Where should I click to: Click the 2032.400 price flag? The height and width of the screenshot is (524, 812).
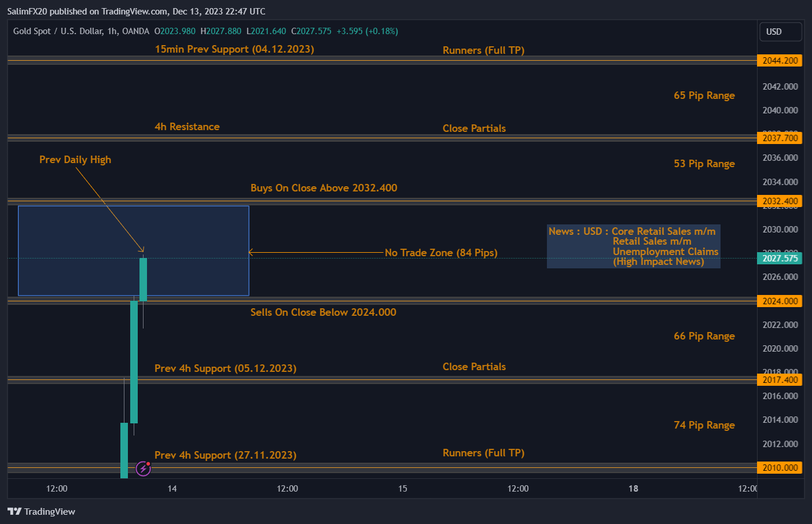click(x=780, y=201)
